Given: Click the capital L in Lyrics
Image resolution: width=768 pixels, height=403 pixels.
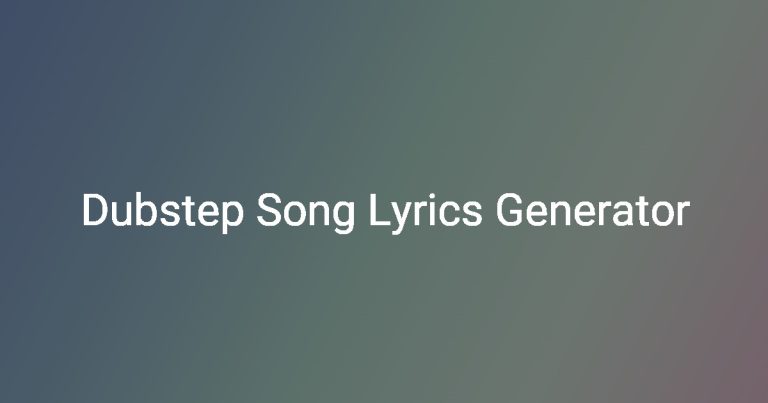Looking at the screenshot, I should [x=380, y=210].
